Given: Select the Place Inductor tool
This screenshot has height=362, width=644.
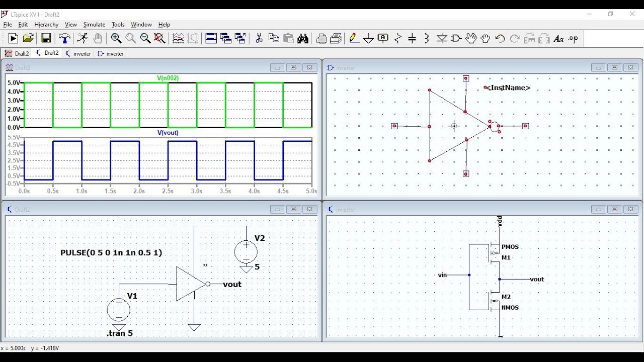Looking at the screenshot, I should [427, 39].
